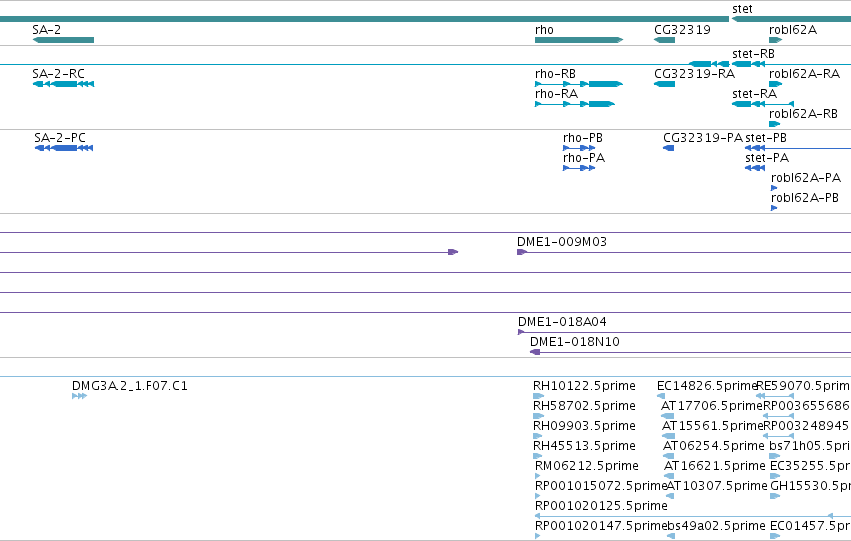This screenshot has width=851, height=541.
Task: Open the robl62A-PA protein label
Action: [x=806, y=178]
